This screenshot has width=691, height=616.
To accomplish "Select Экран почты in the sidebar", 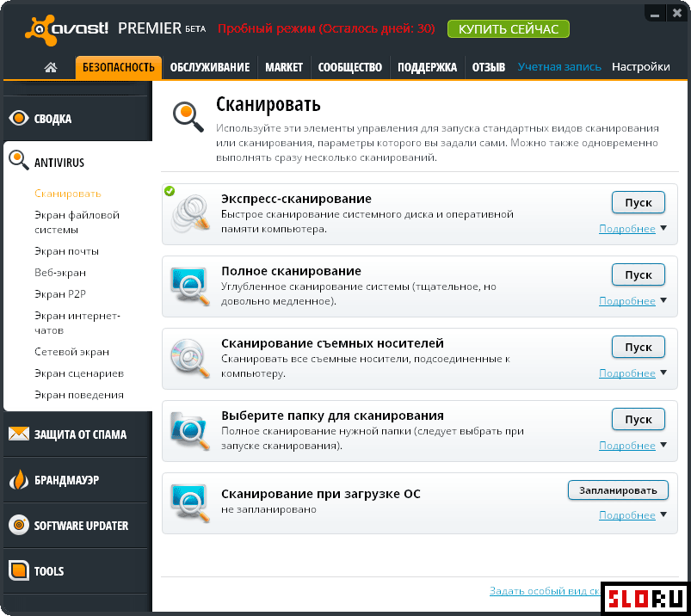I will coord(66,251).
